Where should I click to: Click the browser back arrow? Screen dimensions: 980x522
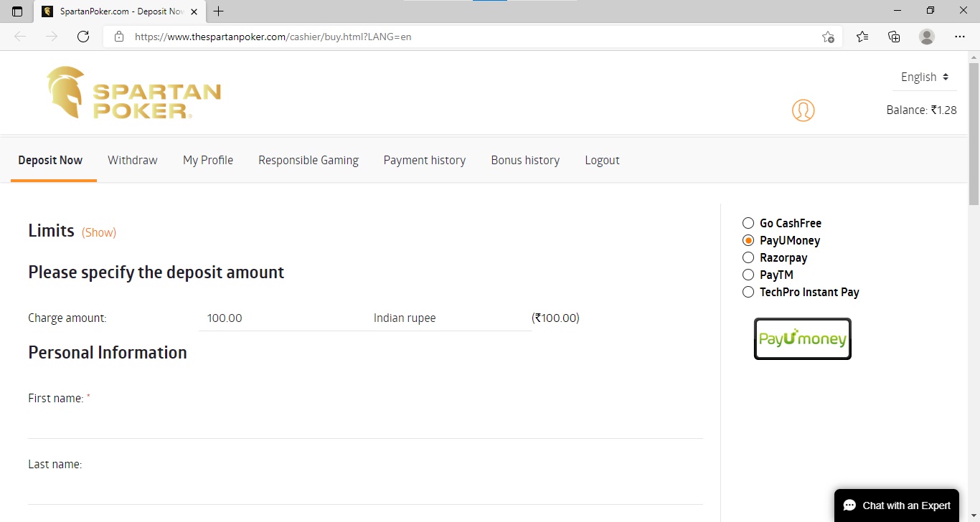[20, 37]
